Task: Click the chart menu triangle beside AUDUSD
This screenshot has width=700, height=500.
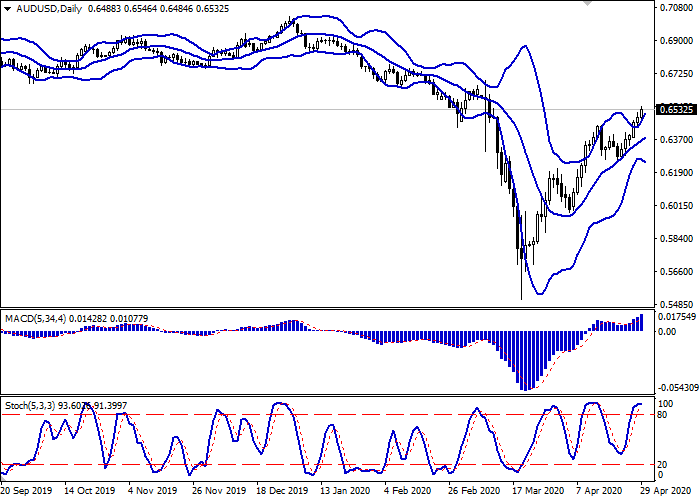Action: coord(5,6)
